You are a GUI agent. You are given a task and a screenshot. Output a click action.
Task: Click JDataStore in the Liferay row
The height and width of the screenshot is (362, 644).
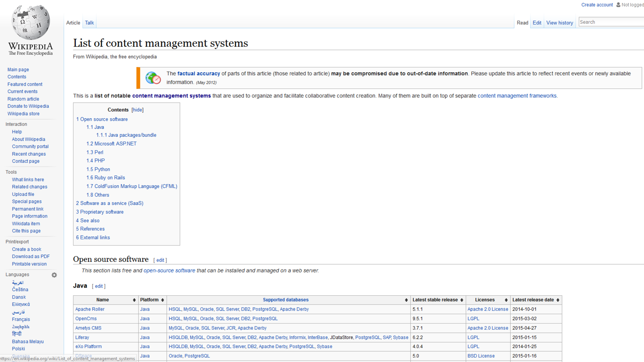[x=341, y=337]
